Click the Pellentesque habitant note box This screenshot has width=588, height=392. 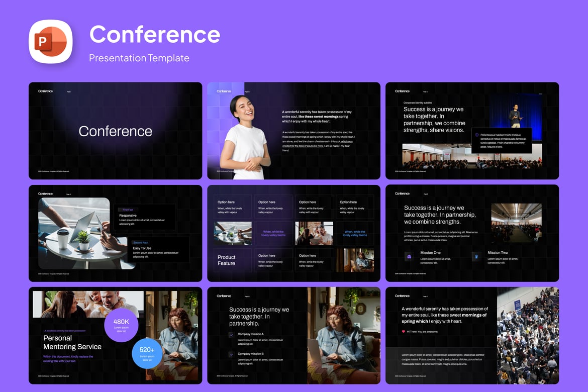[x=502, y=141]
